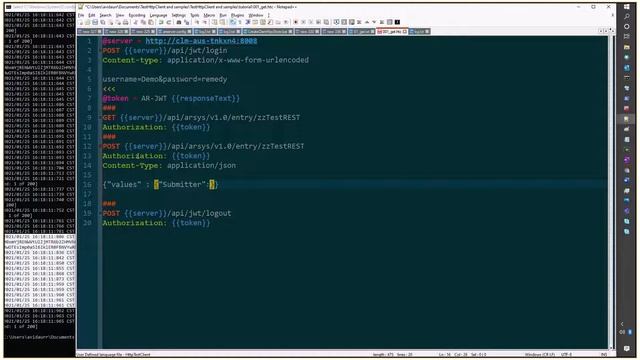Expand the hidden system tray icons chevron
The width and height of the screenshot is (640, 360).
[622, 324]
